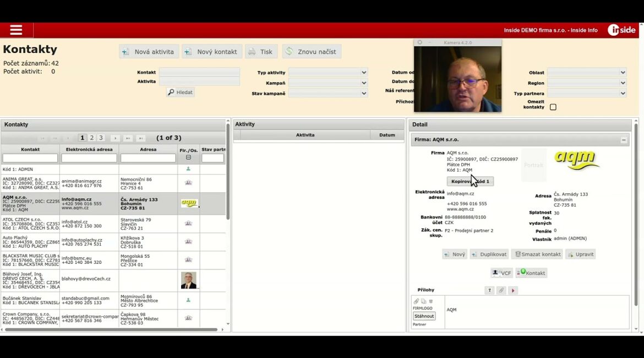Click the red arrow icon beside Přílohy
This screenshot has width=644, height=358.
(x=513, y=290)
